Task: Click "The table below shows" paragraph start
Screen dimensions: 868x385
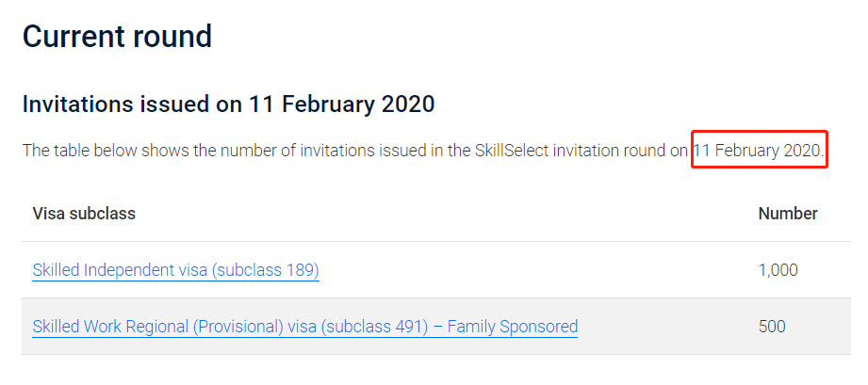Action: coord(92,151)
